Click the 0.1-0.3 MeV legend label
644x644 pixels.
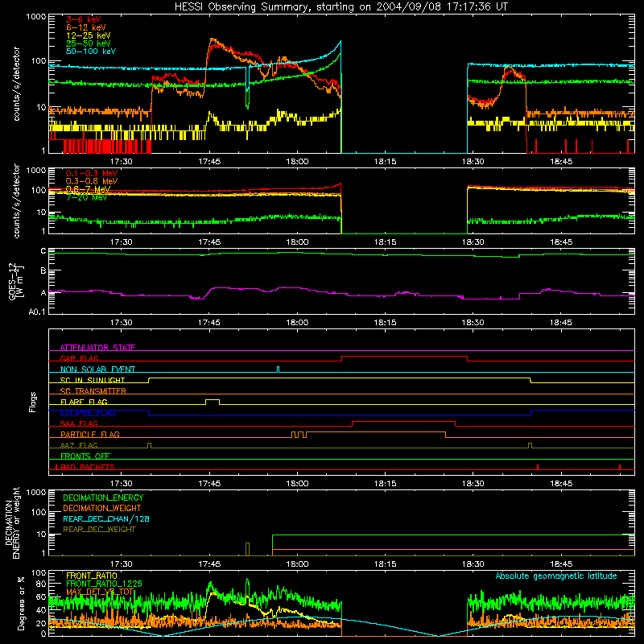pyautogui.click(x=92, y=173)
